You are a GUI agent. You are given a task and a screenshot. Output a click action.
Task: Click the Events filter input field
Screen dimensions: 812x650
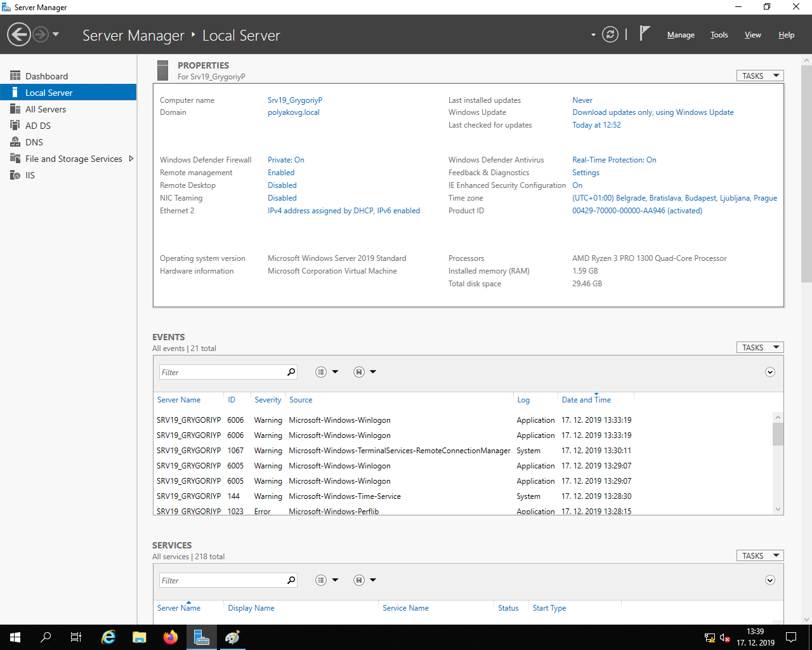point(222,372)
